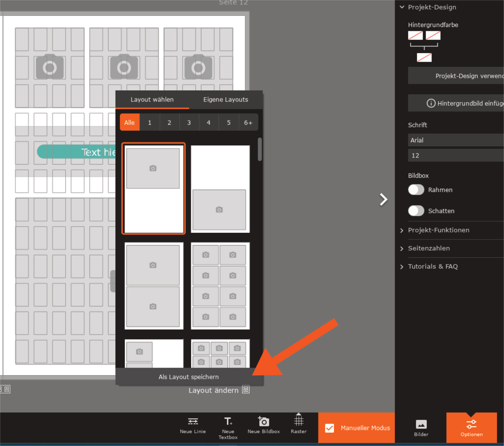Add a Neue Textbox
This screenshot has height=446, width=504.
pos(228,421)
